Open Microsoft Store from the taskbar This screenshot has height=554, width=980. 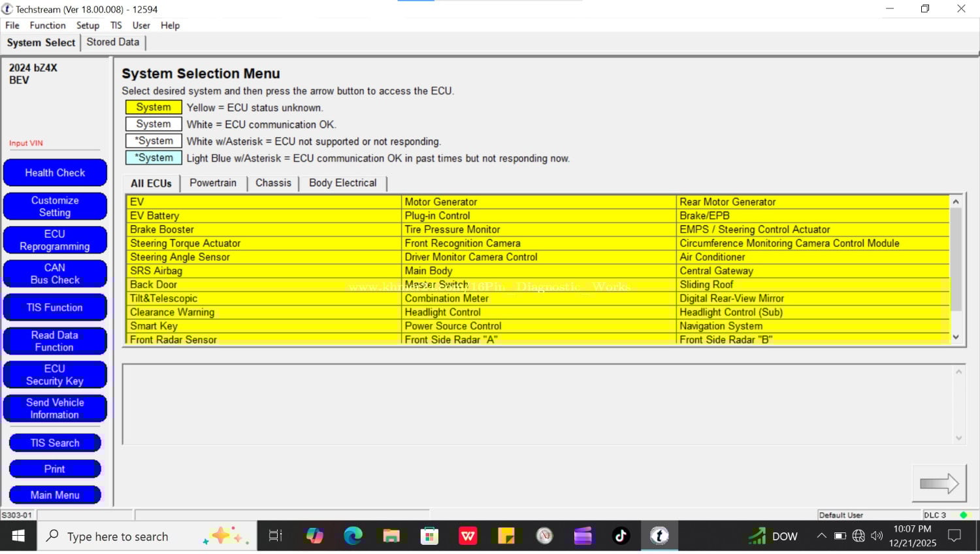tap(429, 536)
